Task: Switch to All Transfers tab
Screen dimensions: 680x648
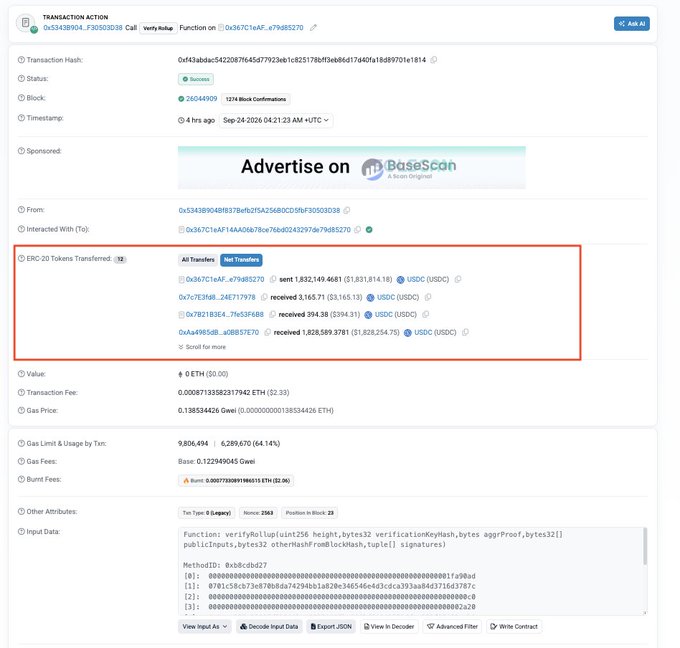Action: [x=198, y=260]
